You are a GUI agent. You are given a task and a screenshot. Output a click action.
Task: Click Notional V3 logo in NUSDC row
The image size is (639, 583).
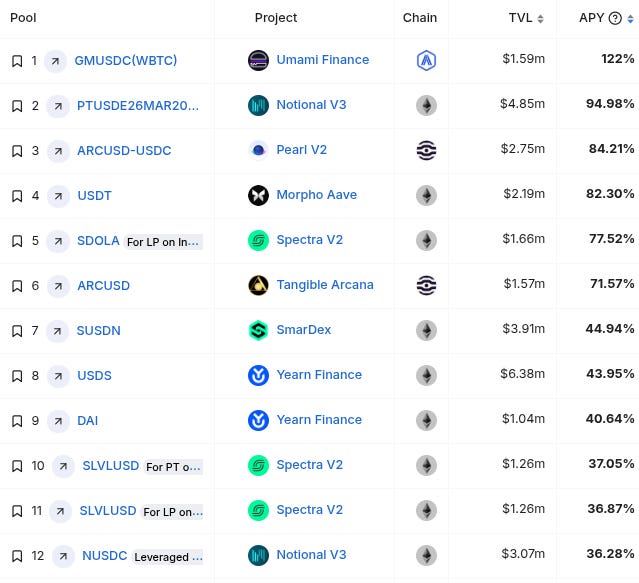pyautogui.click(x=258, y=555)
